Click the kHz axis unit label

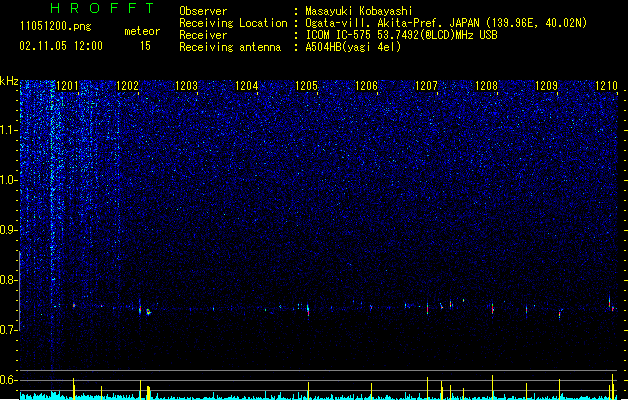click(x=9, y=81)
